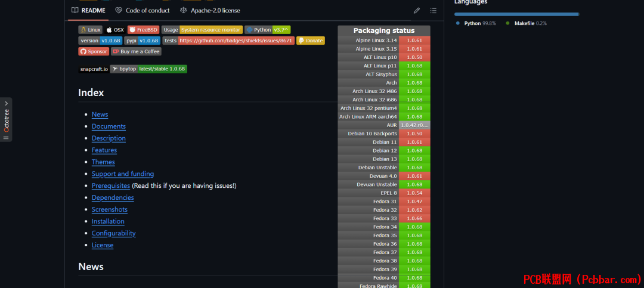
Task: Open the Support and funding link
Action: point(123,174)
